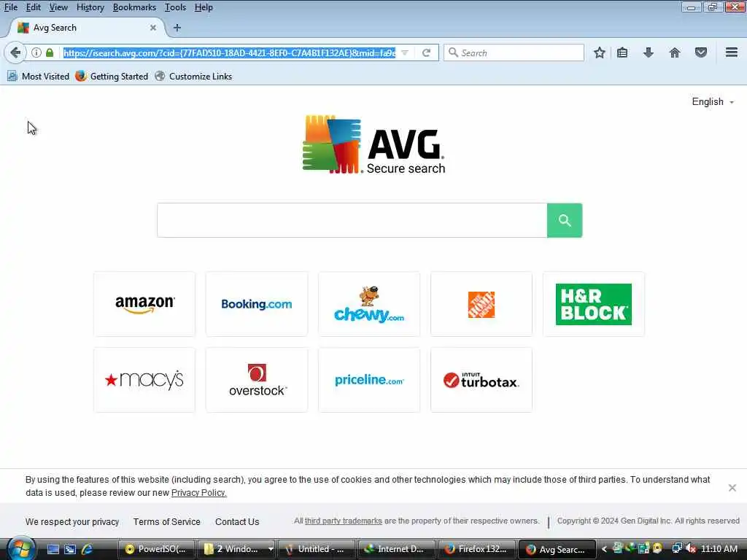Open the Downloads arrow icon
This screenshot has width=747, height=560.
649,52
